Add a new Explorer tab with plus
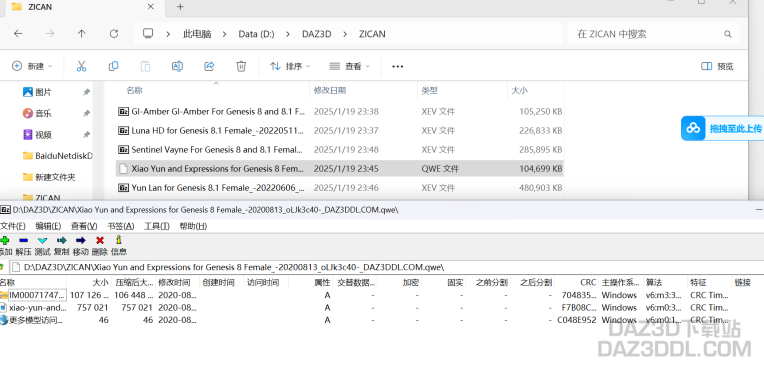Viewport: 764px width, 370px height. click(180, 7)
